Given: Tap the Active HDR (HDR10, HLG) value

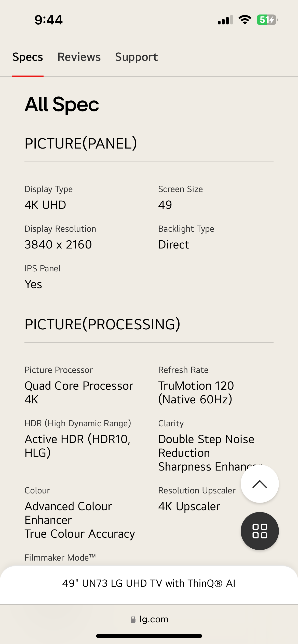Looking at the screenshot, I should click(77, 446).
